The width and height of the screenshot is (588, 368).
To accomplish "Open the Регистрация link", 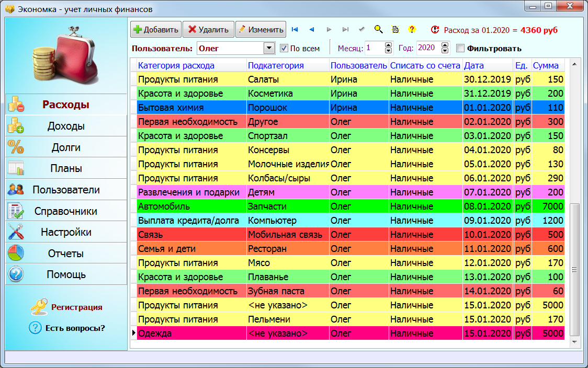I will [76, 307].
